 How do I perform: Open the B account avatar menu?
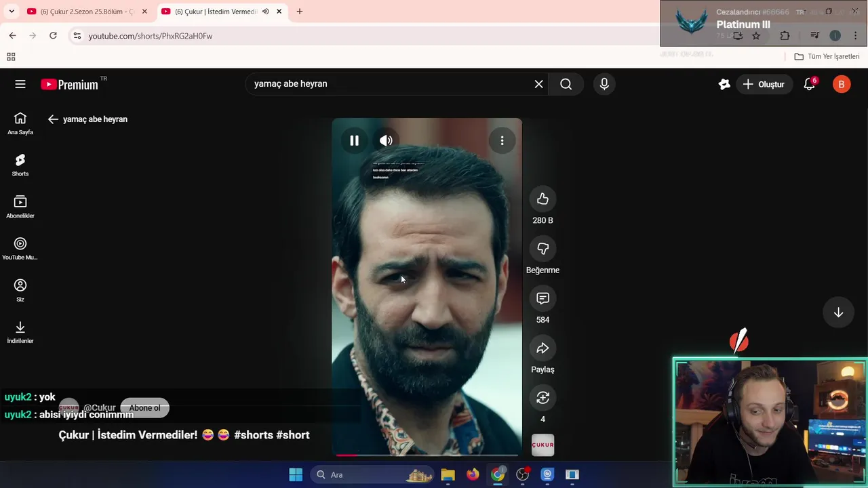pos(842,84)
